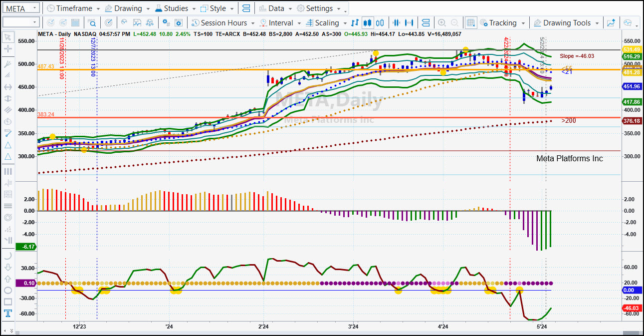Click the Slope =-46.03 annotation
644x336 pixels.
pos(577,56)
